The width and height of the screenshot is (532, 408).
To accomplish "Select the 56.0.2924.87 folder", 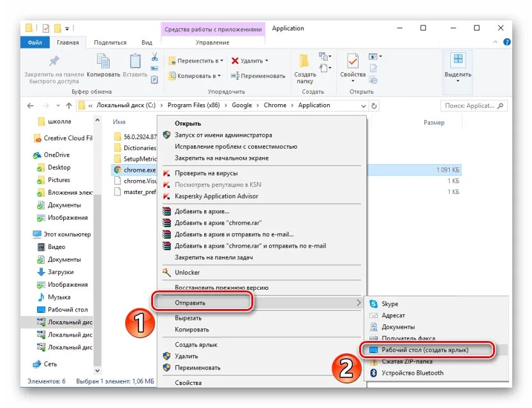I will (135, 137).
